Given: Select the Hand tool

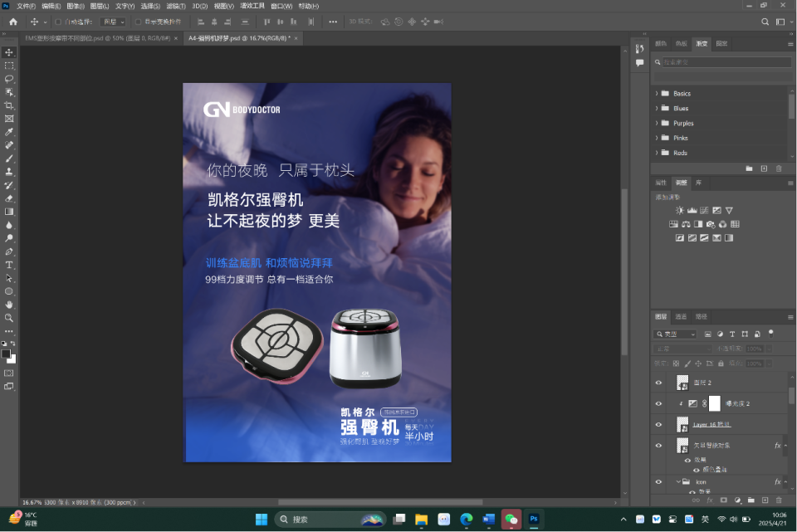Looking at the screenshot, I should [x=9, y=305].
